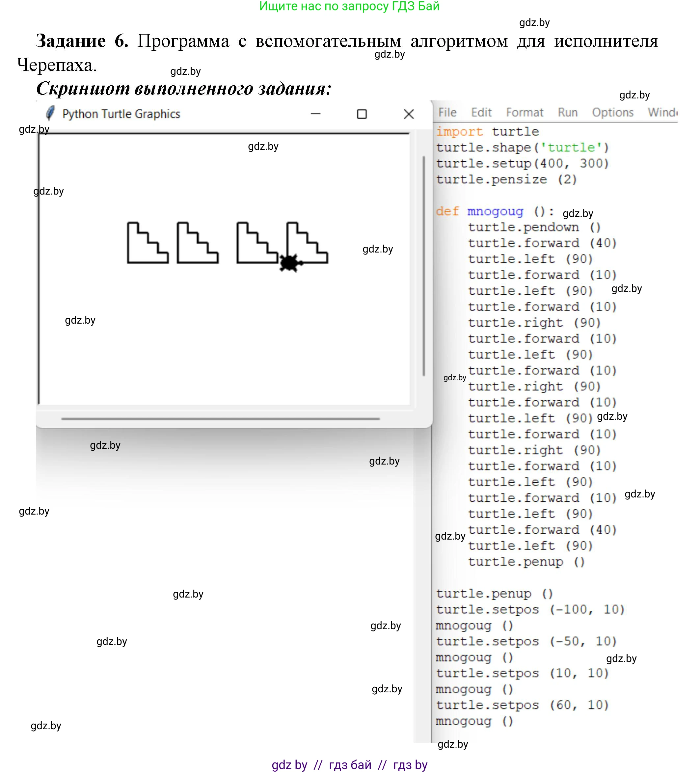Click the turtle window vertical scrollbar
The image size is (700, 773).
423,265
